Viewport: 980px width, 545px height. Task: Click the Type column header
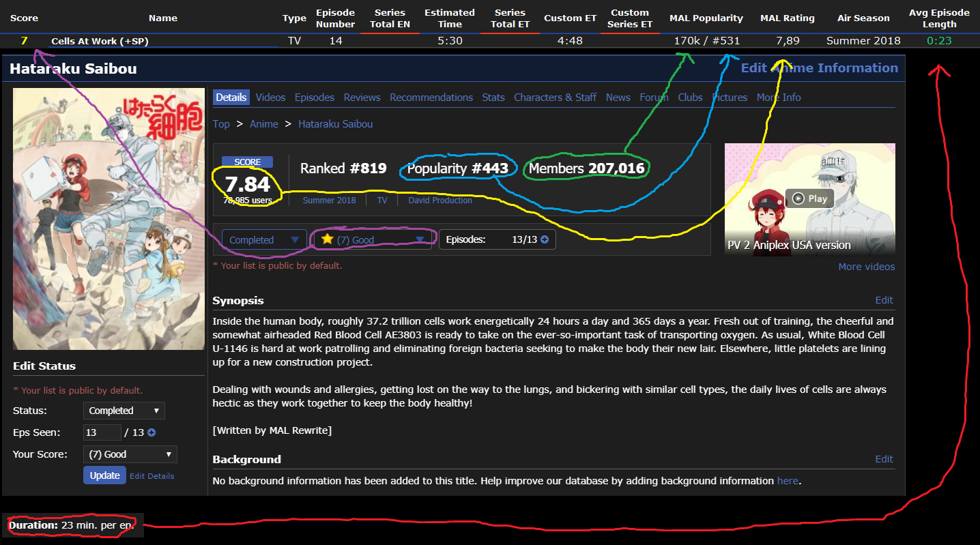click(x=294, y=18)
